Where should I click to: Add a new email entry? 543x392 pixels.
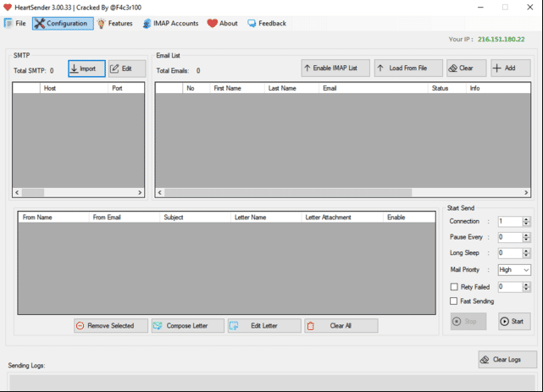pyautogui.click(x=511, y=69)
